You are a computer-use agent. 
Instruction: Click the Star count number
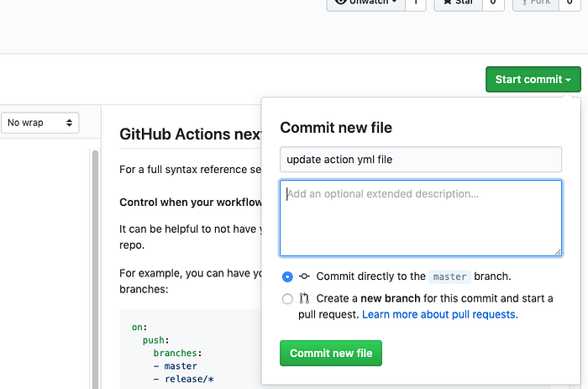(493, 2)
